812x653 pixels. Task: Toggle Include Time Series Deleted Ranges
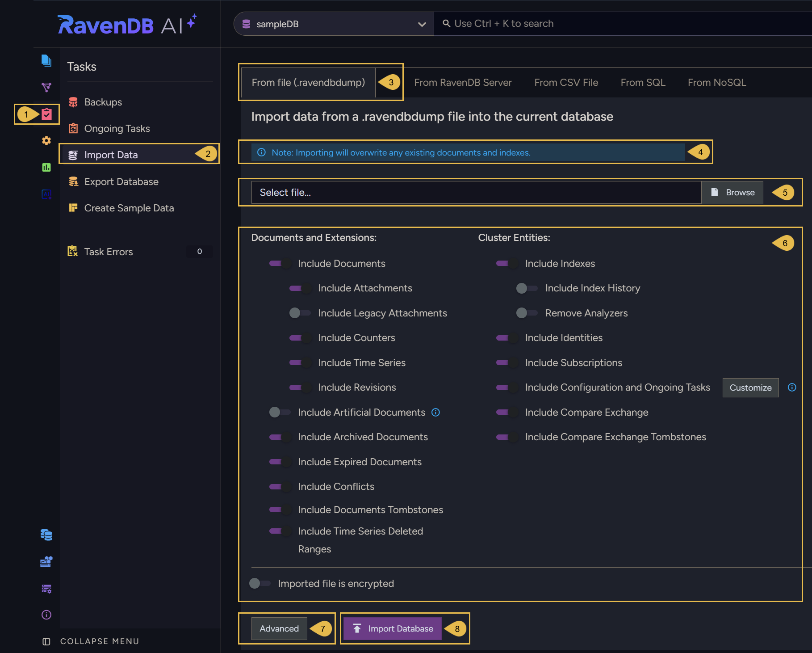click(x=280, y=531)
